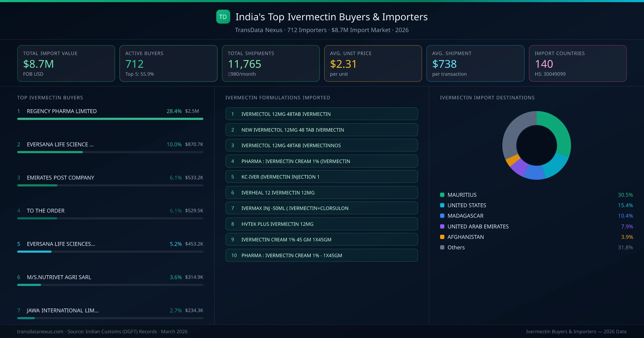
Task: Toggle the Mauritius entry in destinations legend
Action: (x=462, y=195)
